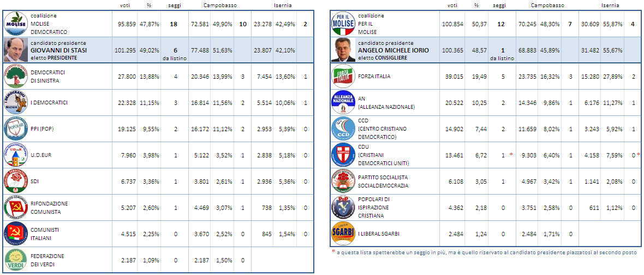Click the I Democratici donkey logo

[x=16, y=102]
